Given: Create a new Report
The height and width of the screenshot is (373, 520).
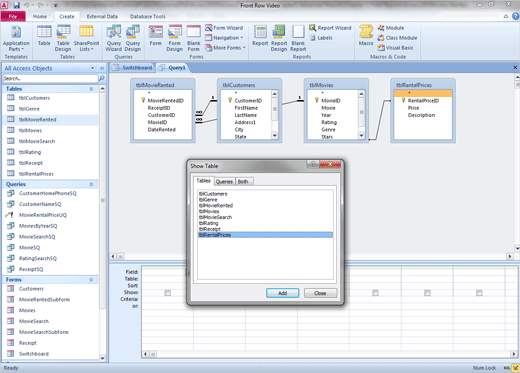Looking at the screenshot, I should (x=260, y=36).
